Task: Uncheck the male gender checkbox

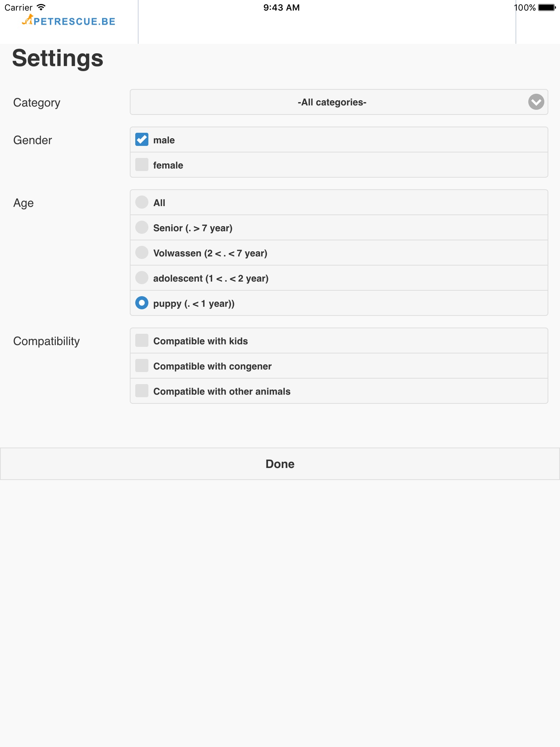Action: coord(142,140)
